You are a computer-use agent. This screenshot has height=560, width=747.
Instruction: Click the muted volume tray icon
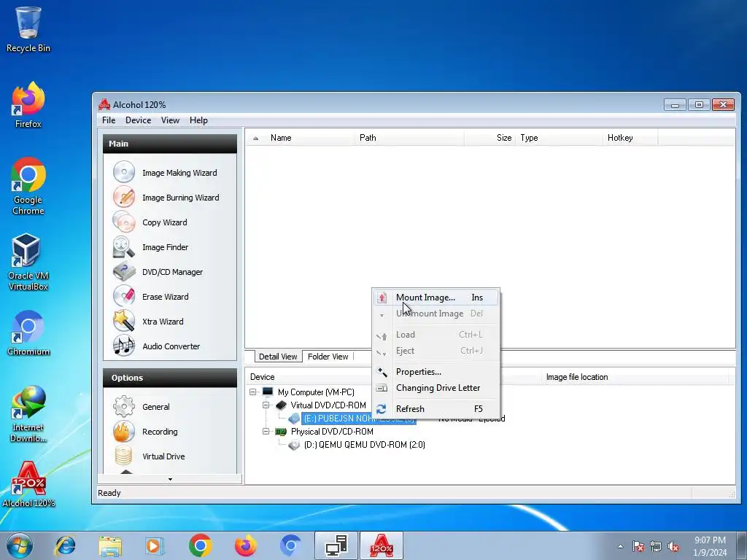[x=673, y=546]
